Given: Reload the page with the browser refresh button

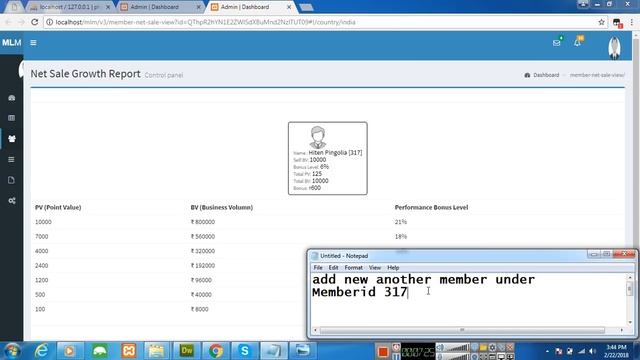Looking at the screenshot, I should 35,22.
